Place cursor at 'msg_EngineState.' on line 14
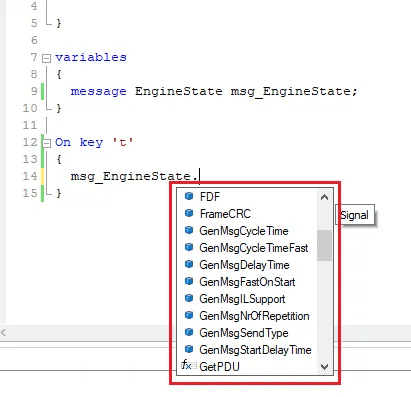This screenshot has height=397, width=411. coord(135,176)
